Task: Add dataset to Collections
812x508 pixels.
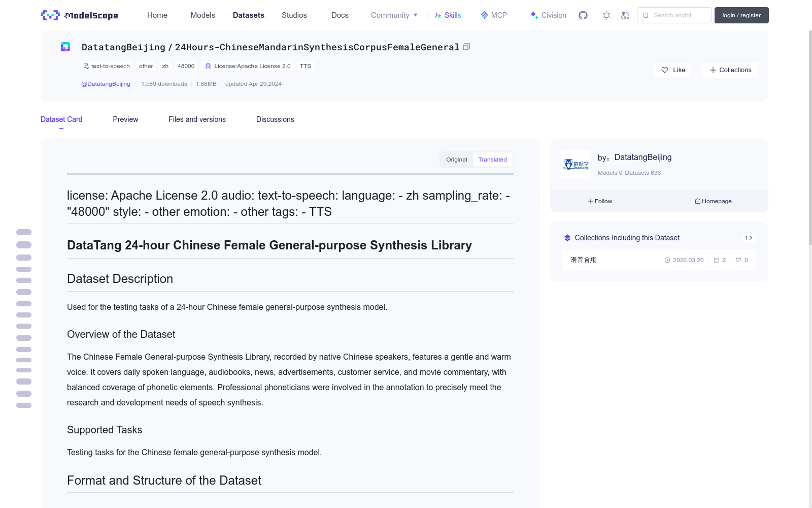Action: click(730, 70)
